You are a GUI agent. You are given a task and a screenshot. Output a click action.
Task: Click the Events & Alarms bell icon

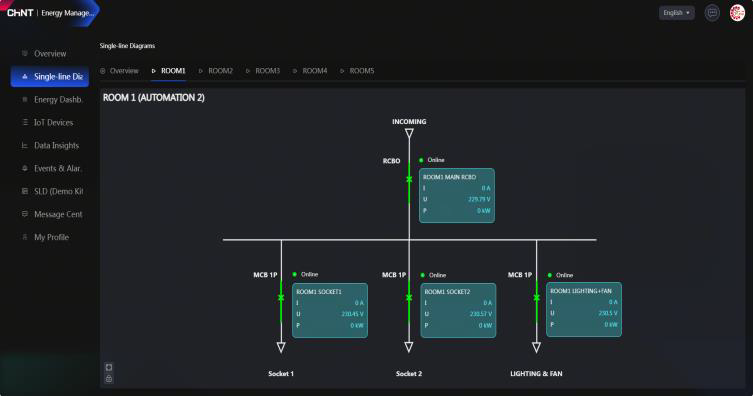[25, 168]
